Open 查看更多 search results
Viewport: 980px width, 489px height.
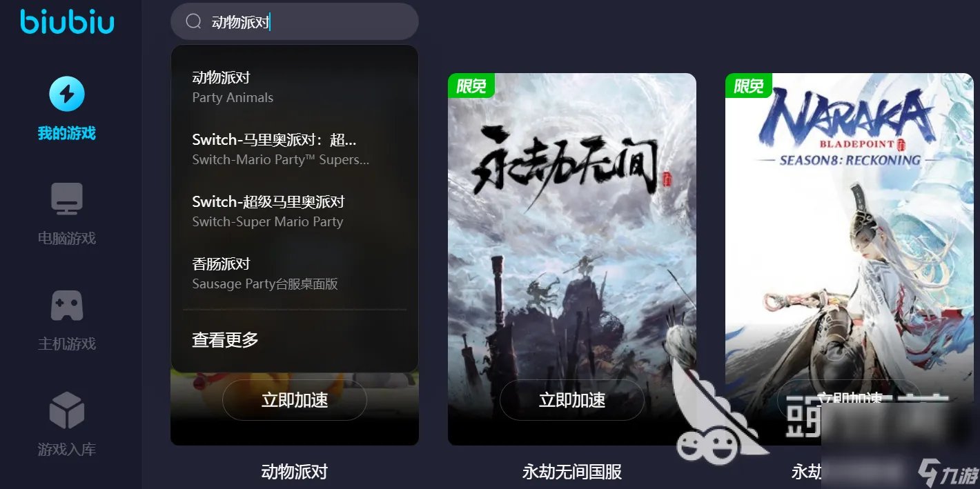225,339
